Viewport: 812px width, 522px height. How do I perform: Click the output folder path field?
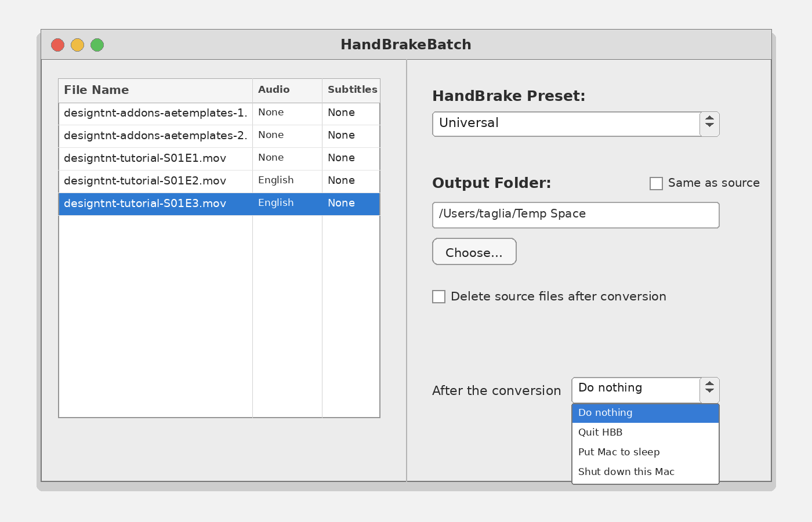(x=576, y=215)
